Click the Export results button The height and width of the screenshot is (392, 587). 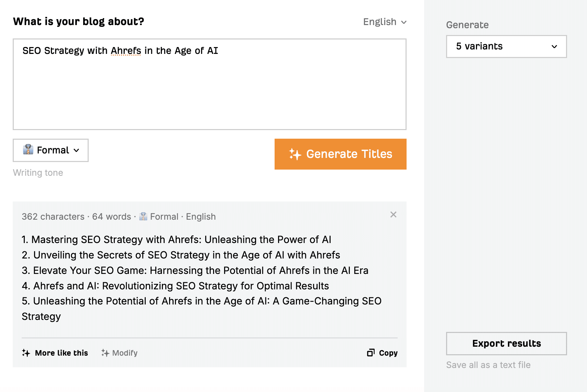507,344
